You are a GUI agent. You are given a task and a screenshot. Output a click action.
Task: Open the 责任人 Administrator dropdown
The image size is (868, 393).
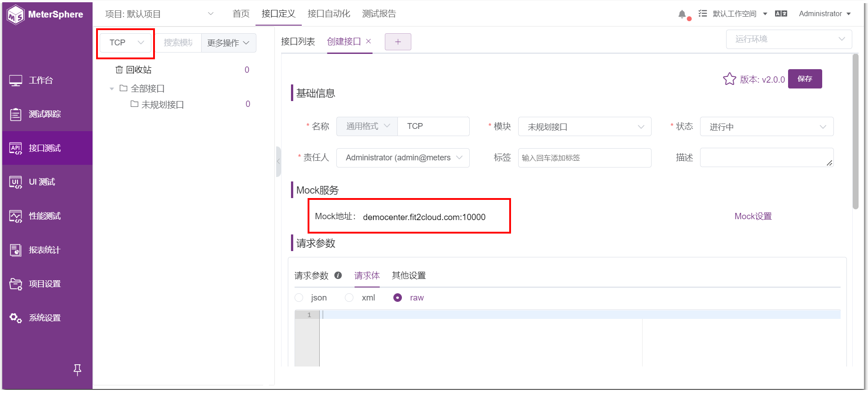tap(403, 158)
